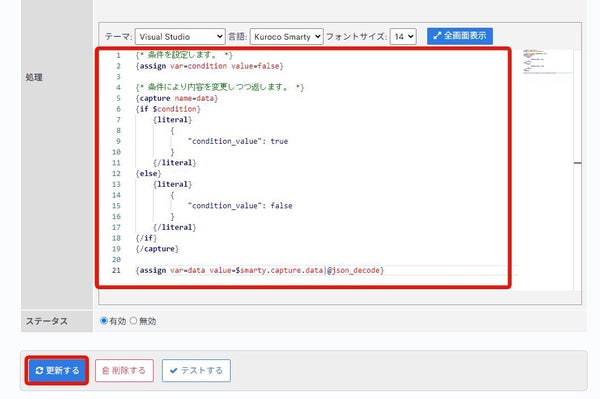600x399 pixels.
Task: Click the {else} line
Action: coord(148,174)
